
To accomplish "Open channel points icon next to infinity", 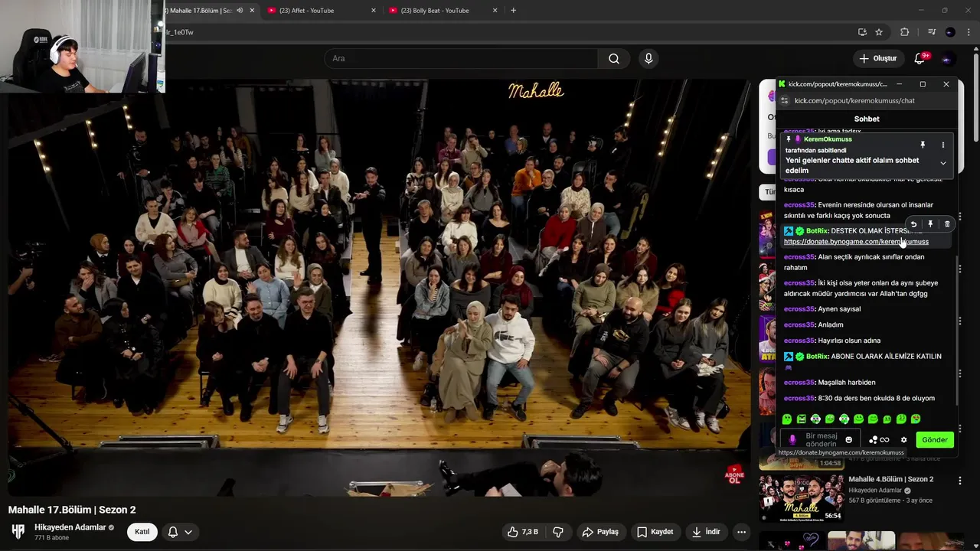I will [873, 440].
